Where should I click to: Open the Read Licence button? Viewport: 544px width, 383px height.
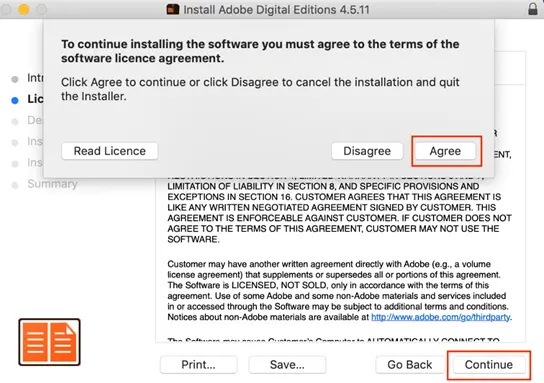[x=110, y=151]
